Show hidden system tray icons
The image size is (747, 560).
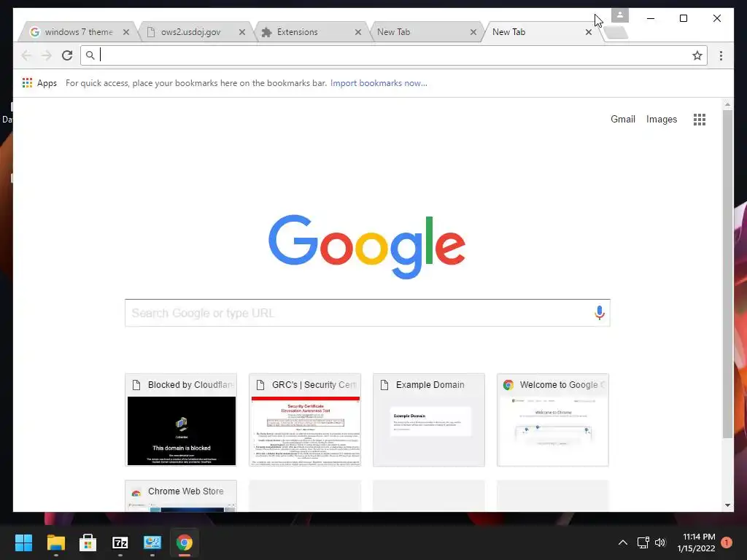[x=623, y=542]
